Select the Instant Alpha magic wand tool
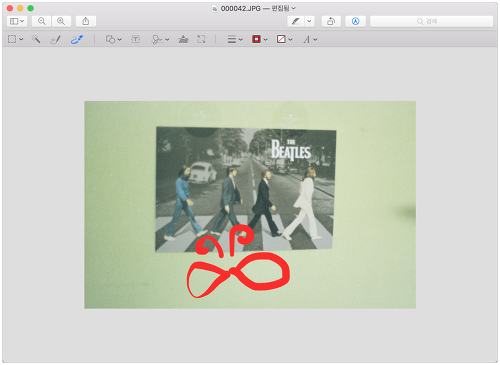 click(x=36, y=39)
